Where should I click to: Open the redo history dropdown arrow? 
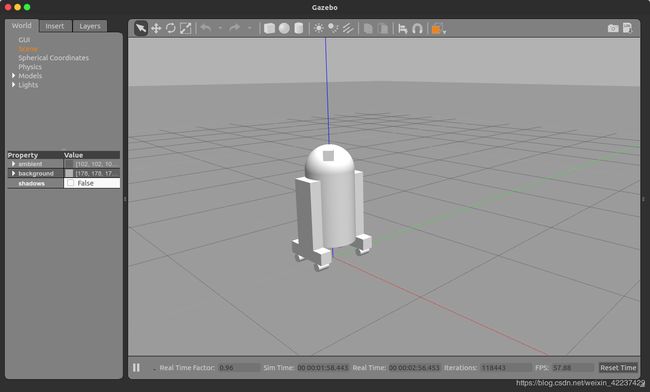tap(250, 28)
